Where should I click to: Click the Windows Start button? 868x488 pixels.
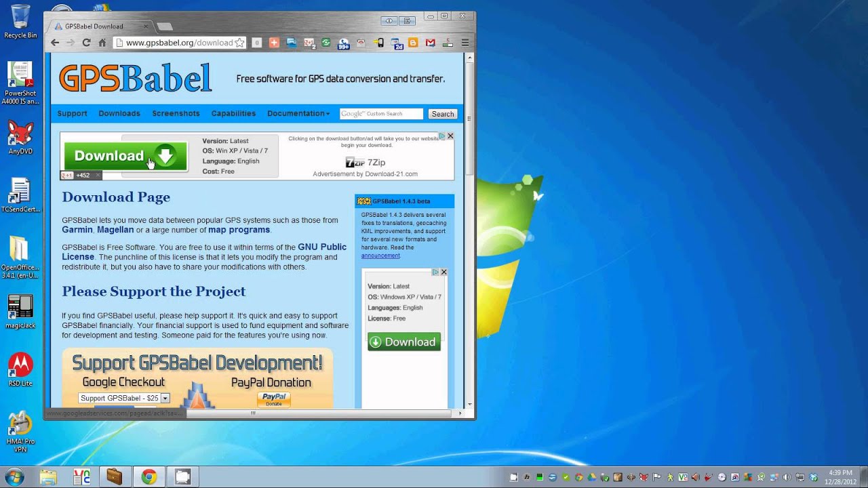point(14,476)
